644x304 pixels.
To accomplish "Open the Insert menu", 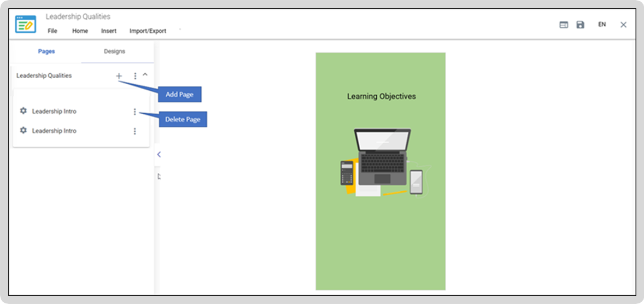I will coord(109,31).
